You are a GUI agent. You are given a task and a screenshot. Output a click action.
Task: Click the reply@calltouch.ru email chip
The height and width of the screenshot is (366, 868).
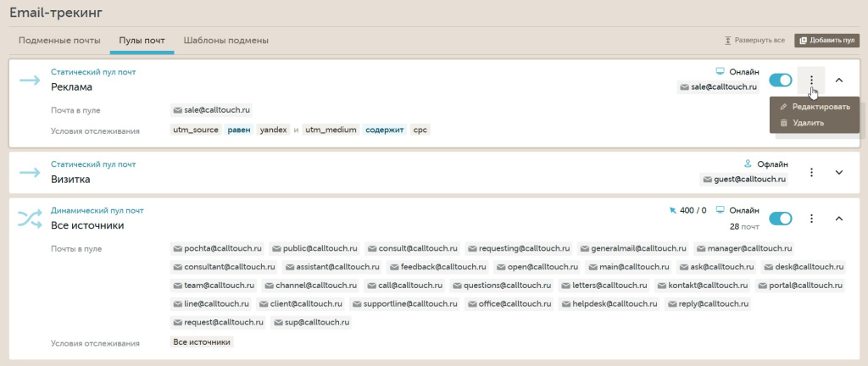708,304
